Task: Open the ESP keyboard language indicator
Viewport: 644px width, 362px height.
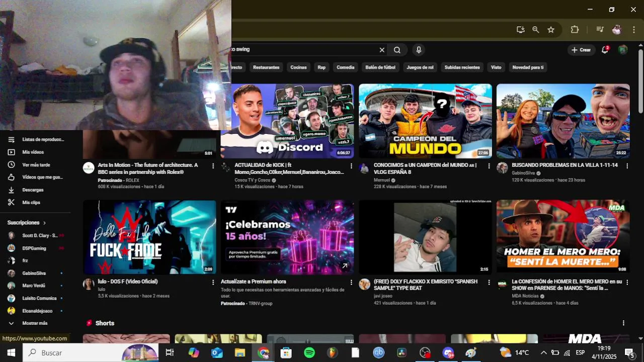Action: pos(580,352)
